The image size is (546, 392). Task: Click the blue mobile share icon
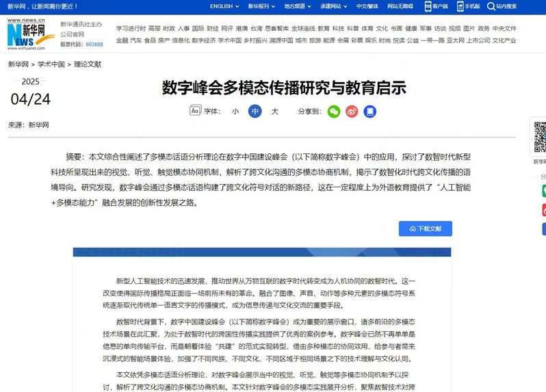pos(369,112)
